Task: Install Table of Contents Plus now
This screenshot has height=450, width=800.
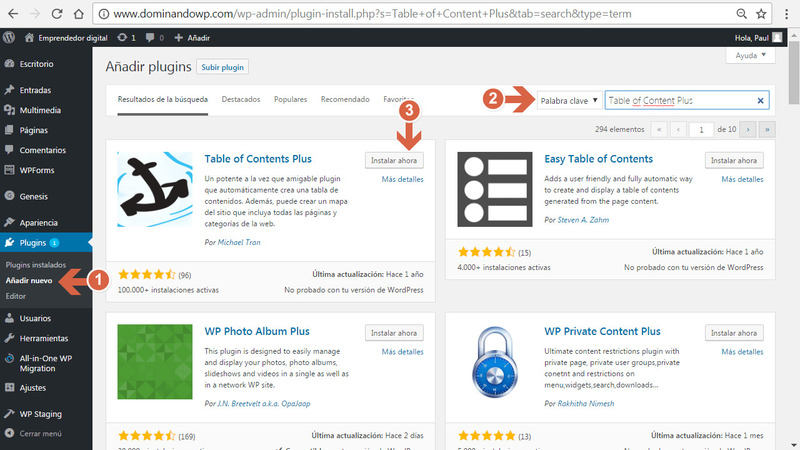Action: 394,160
